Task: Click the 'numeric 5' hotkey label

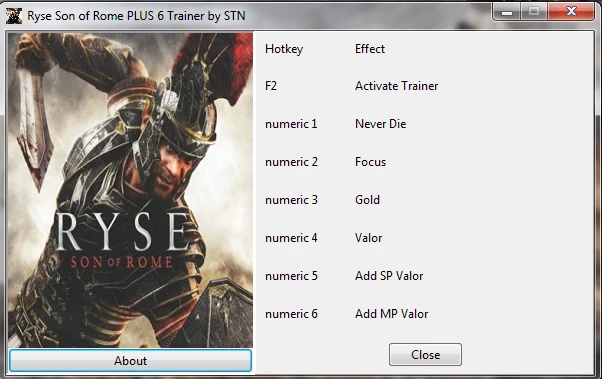Action: click(x=291, y=276)
